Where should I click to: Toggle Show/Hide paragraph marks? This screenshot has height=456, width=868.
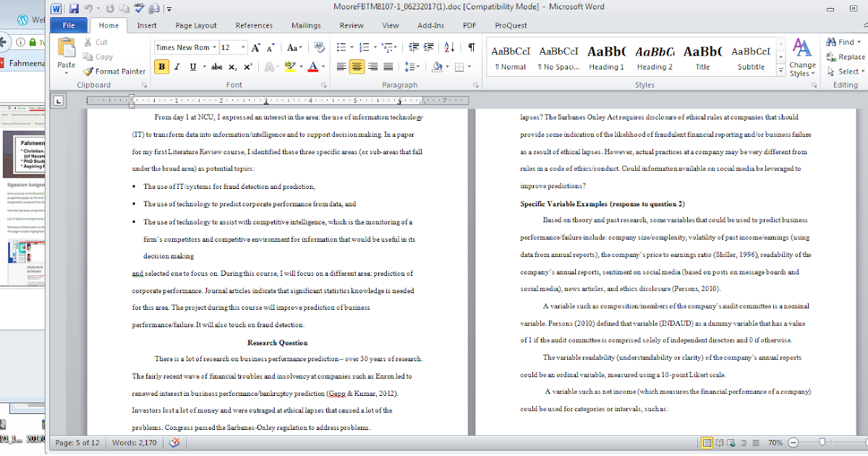click(x=471, y=48)
